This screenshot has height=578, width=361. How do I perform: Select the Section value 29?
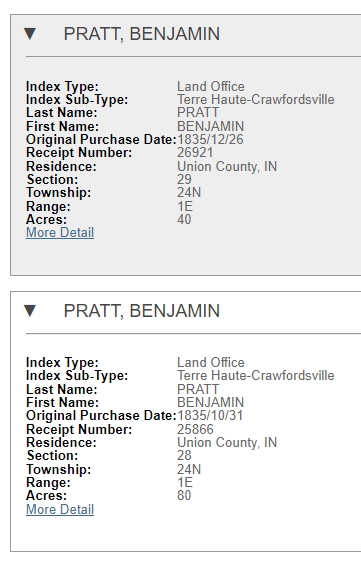184,180
